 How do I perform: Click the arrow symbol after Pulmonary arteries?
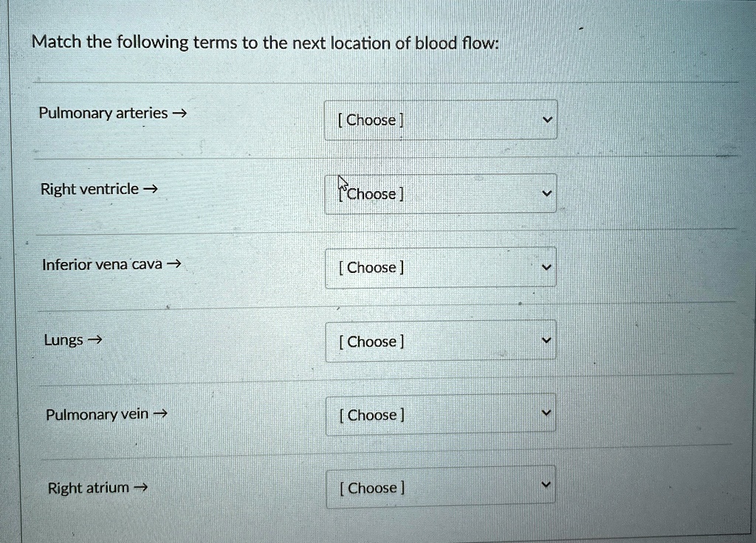(x=179, y=112)
